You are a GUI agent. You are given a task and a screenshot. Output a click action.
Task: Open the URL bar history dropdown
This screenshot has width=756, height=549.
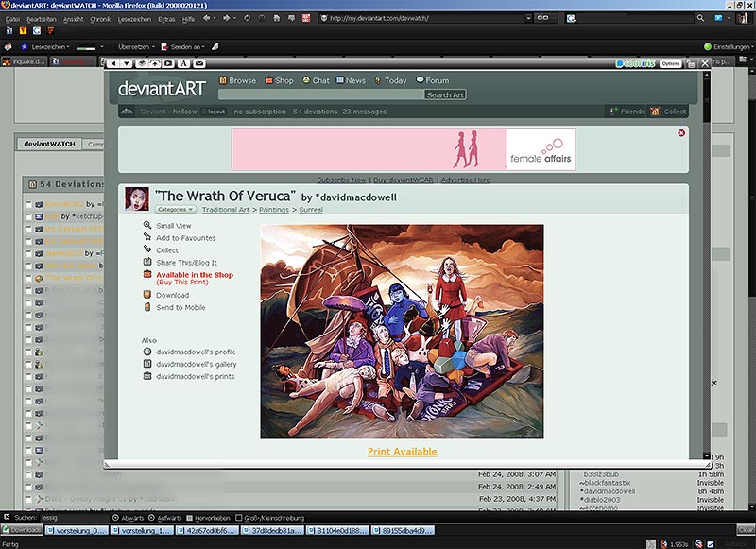pos(528,18)
